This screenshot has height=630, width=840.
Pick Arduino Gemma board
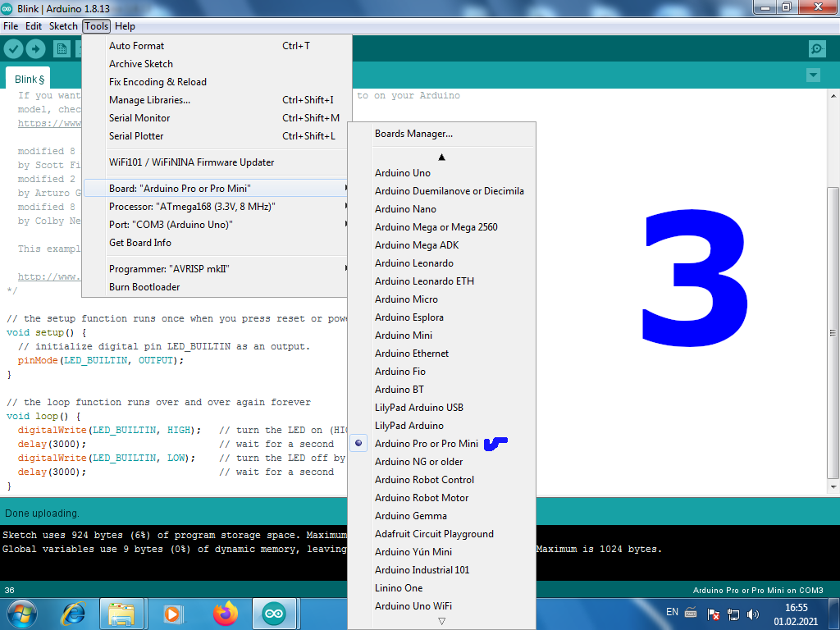[441, 516]
